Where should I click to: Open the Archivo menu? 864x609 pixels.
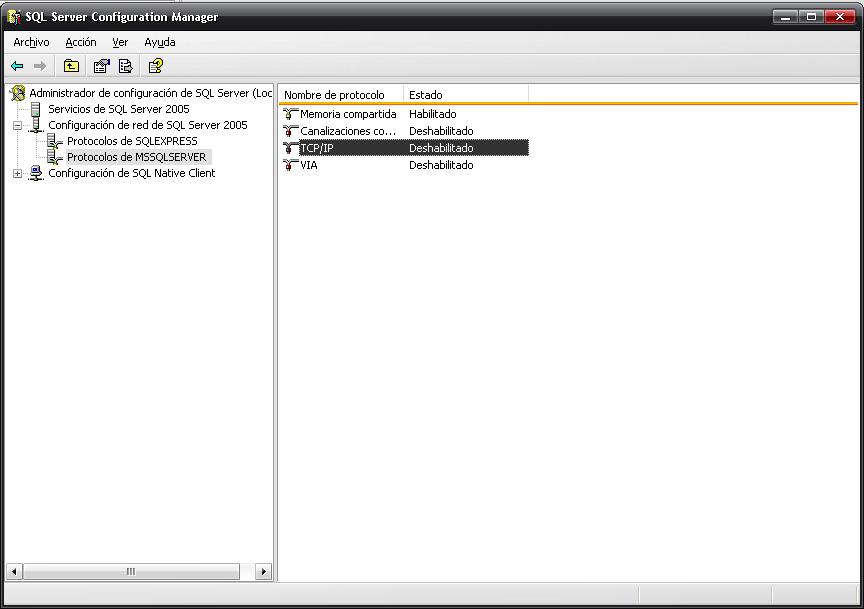pyautogui.click(x=31, y=42)
